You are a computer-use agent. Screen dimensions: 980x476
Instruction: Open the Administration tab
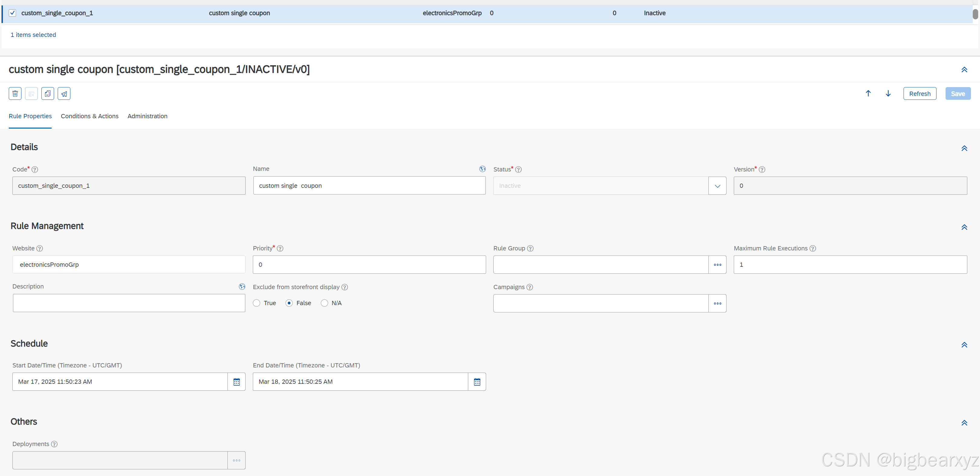147,116
